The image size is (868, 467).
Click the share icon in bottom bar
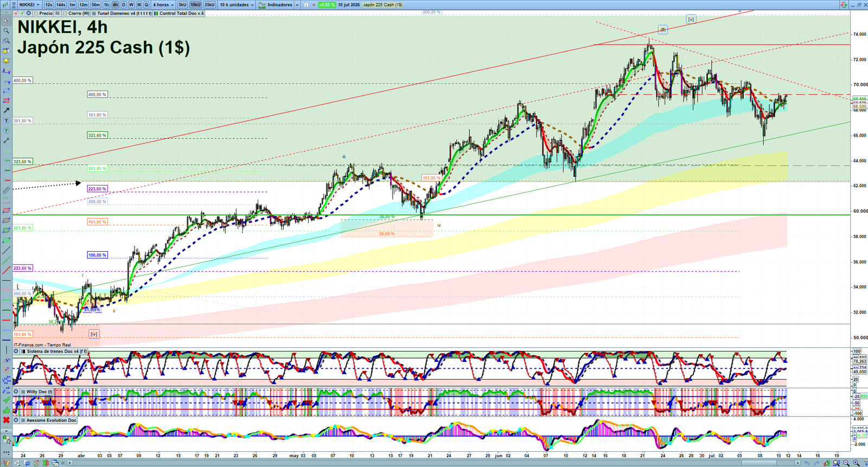(x=17, y=463)
